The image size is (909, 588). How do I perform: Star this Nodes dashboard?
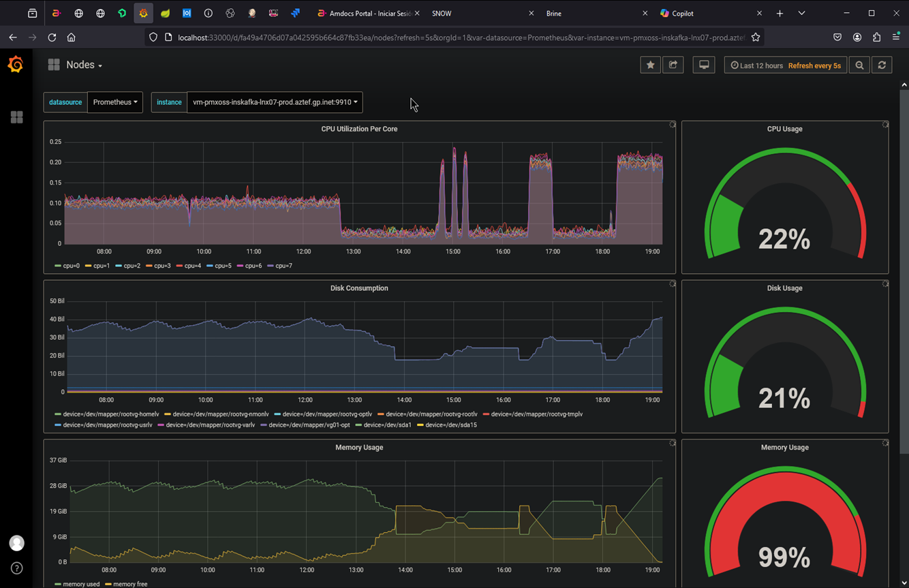click(650, 65)
